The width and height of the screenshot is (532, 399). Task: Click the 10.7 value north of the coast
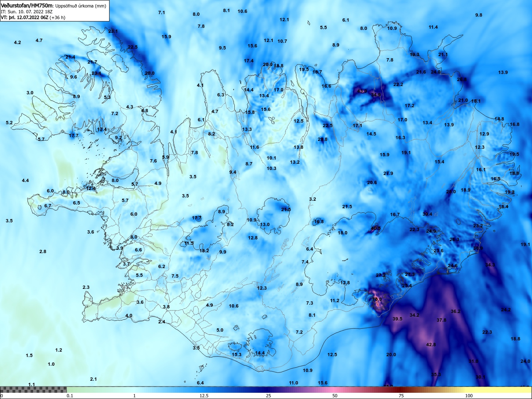pos(282,41)
